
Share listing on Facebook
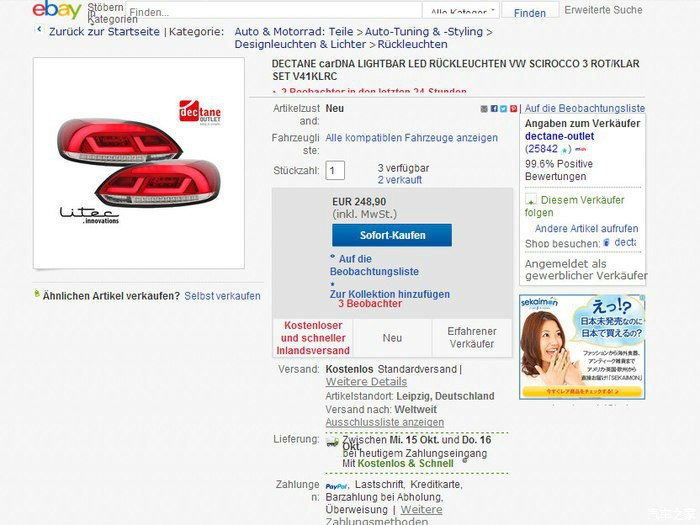494,108
